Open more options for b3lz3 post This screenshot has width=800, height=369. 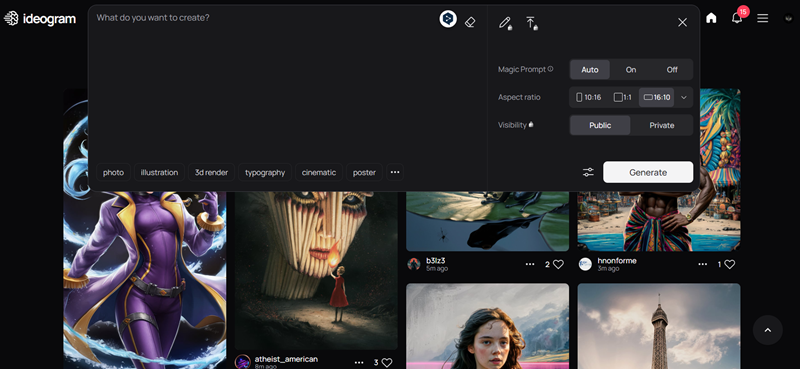pos(530,264)
